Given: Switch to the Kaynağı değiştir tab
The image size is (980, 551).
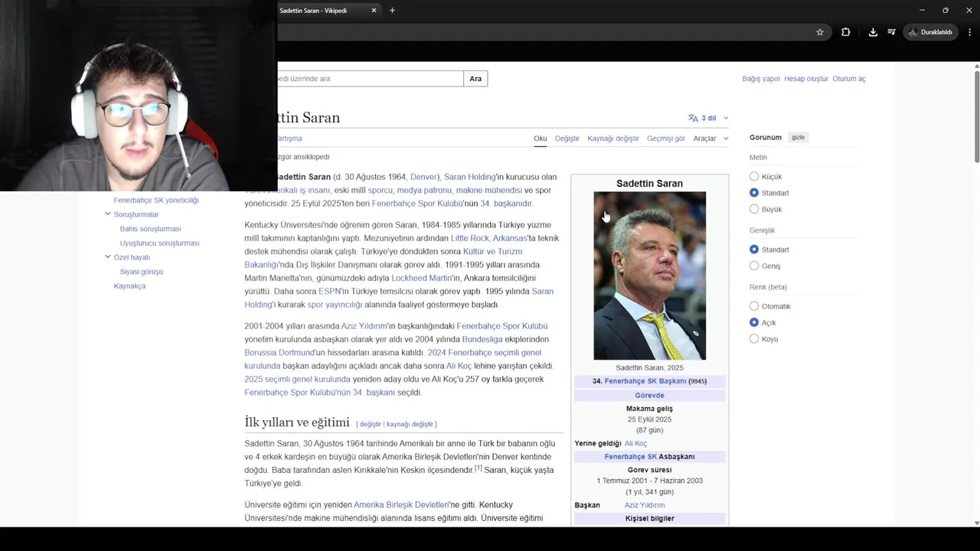Looking at the screenshot, I should [x=613, y=139].
